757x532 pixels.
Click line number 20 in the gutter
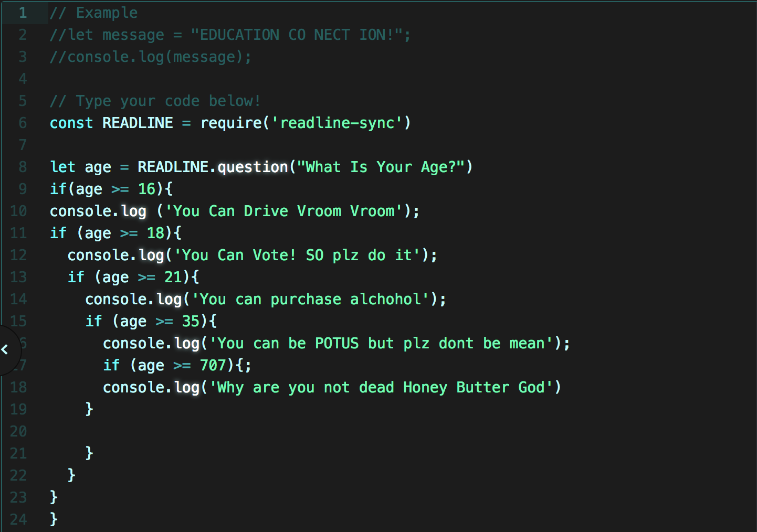pos(18,431)
